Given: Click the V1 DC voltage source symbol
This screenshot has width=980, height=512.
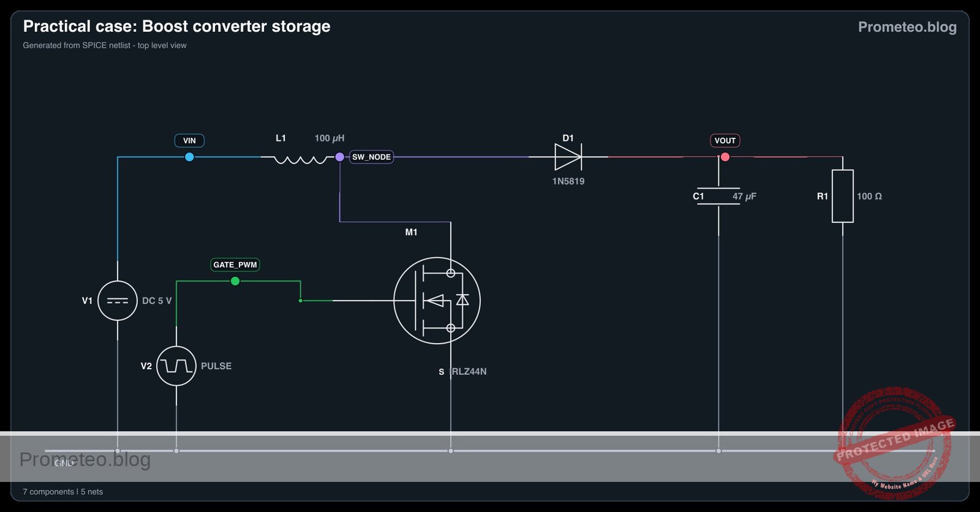Looking at the screenshot, I should tap(118, 301).
